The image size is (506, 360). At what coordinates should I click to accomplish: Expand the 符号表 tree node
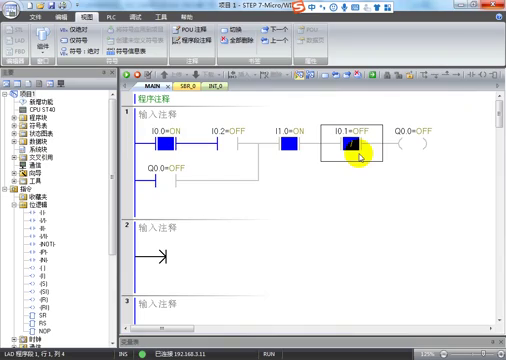tap(14, 126)
